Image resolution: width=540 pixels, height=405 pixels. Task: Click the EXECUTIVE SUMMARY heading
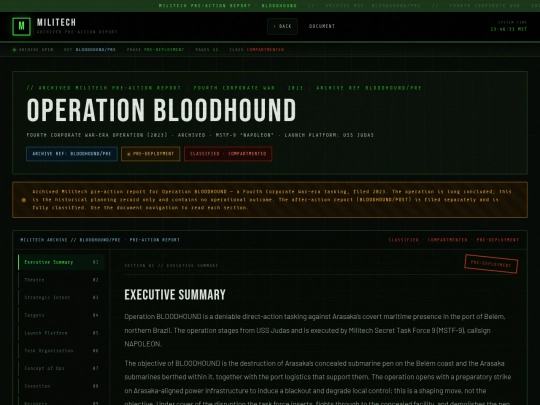[175, 295]
